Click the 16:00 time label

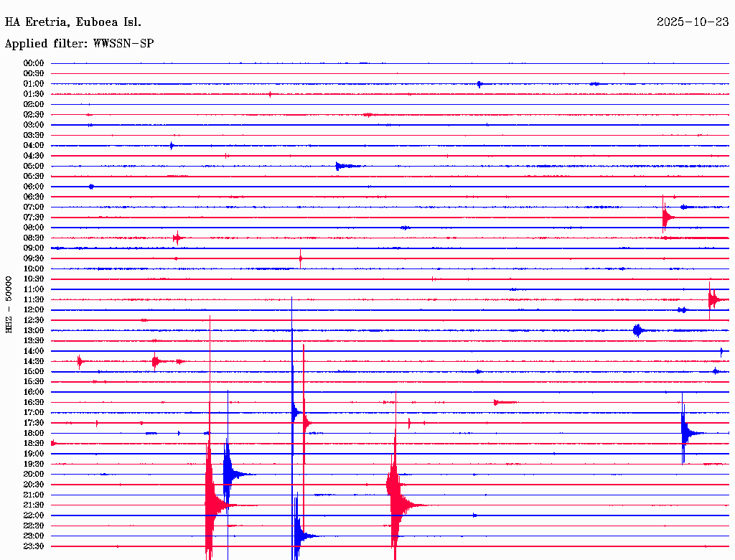34,392
